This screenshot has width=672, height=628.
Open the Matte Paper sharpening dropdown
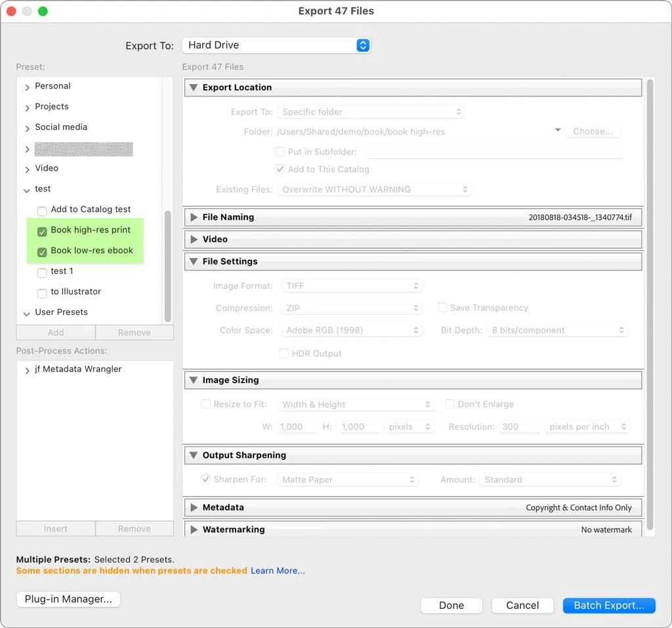(348, 480)
